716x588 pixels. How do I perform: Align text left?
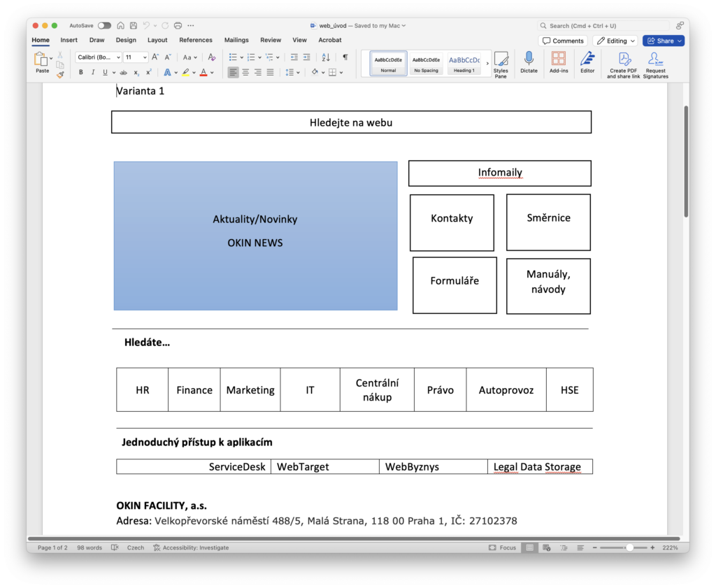tap(233, 73)
